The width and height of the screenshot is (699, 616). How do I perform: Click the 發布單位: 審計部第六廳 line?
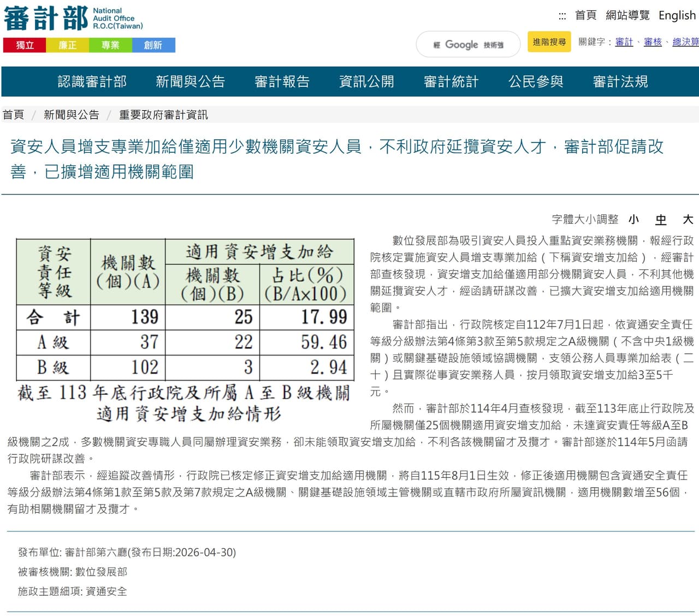pyautogui.click(x=127, y=552)
